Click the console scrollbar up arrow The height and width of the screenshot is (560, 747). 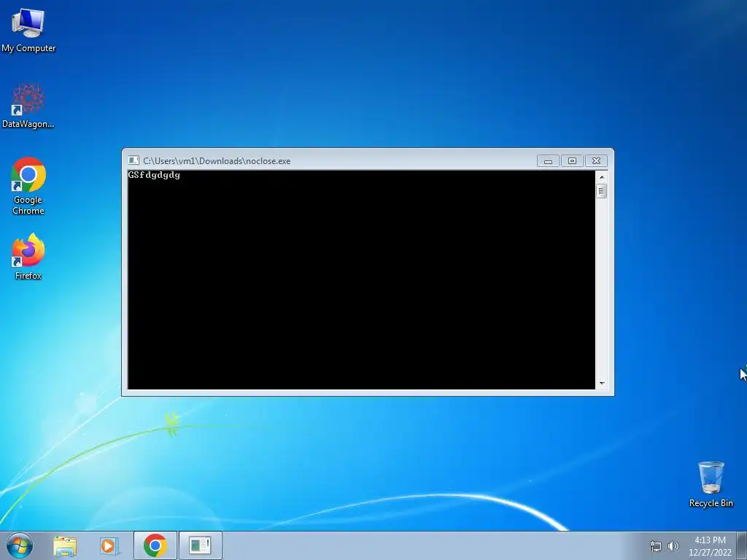[602, 177]
